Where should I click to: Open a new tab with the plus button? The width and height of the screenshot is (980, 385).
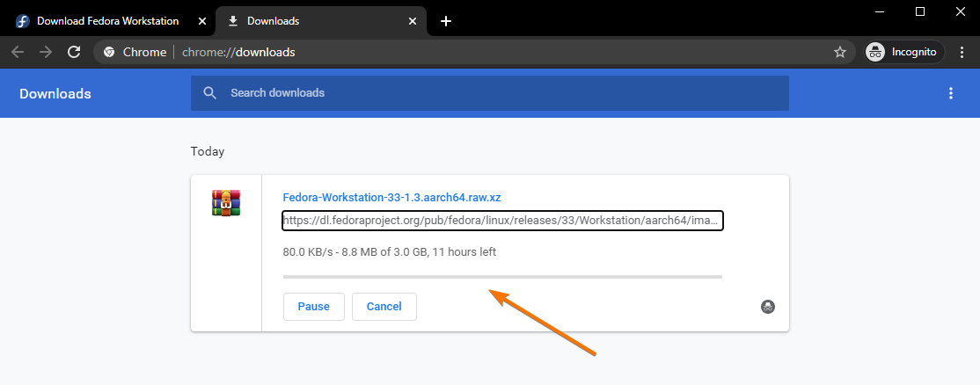click(x=446, y=21)
